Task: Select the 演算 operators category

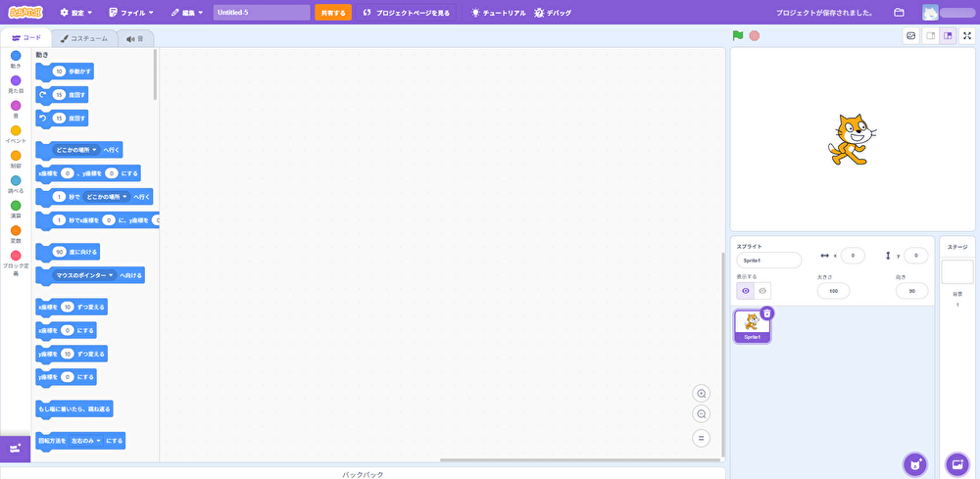Action: point(16,210)
